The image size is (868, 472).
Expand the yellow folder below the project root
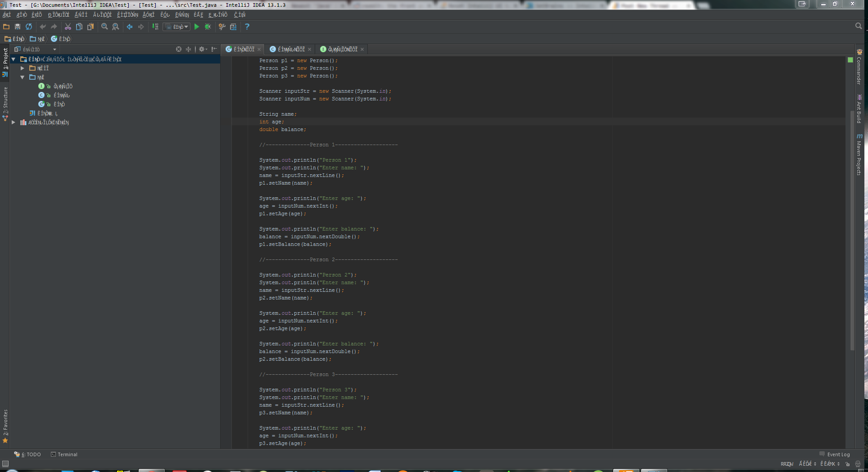pyautogui.click(x=23, y=68)
